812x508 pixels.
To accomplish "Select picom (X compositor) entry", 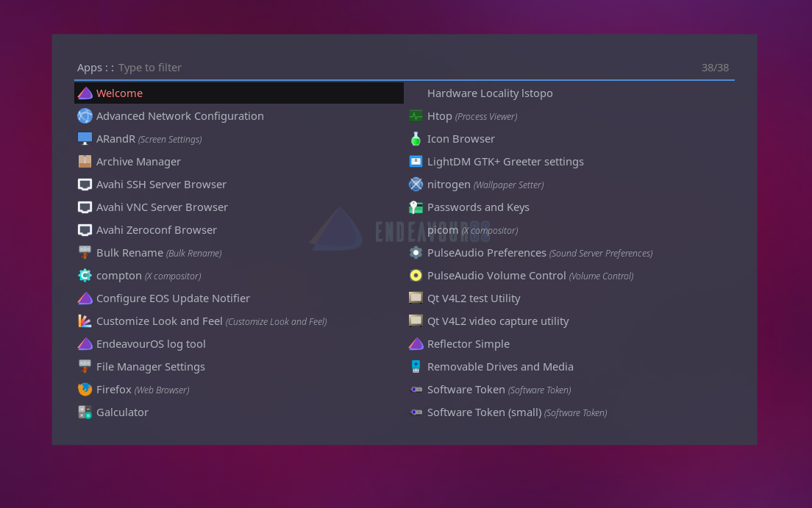I will pyautogui.click(x=569, y=230).
